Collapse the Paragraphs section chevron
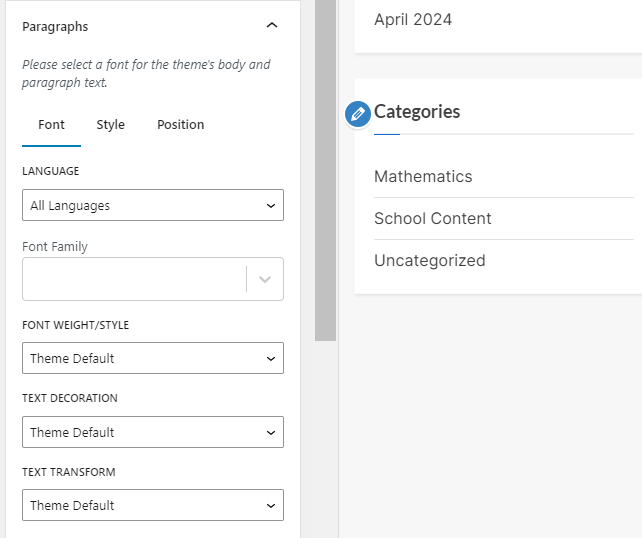The height and width of the screenshot is (538, 642). tap(272, 26)
